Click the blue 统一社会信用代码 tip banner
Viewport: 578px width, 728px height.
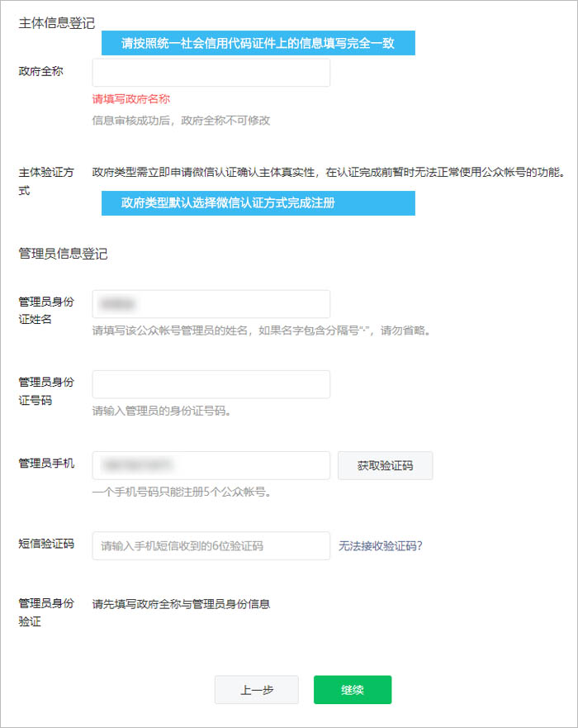point(258,44)
